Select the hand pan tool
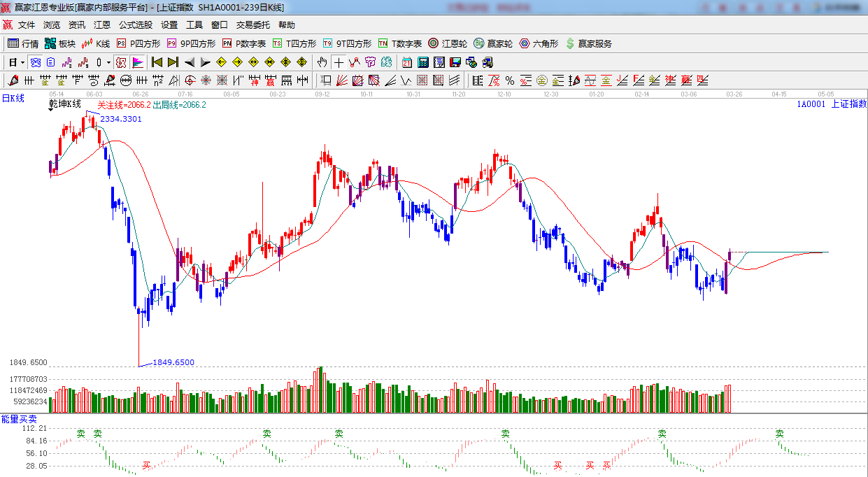The height and width of the screenshot is (477, 868). pyautogui.click(x=322, y=62)
